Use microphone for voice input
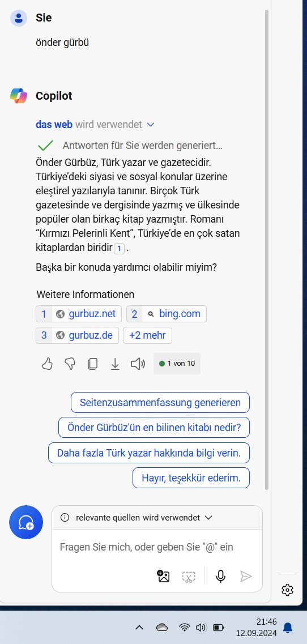This screenshot has height=644, width=307. point(221,576)
